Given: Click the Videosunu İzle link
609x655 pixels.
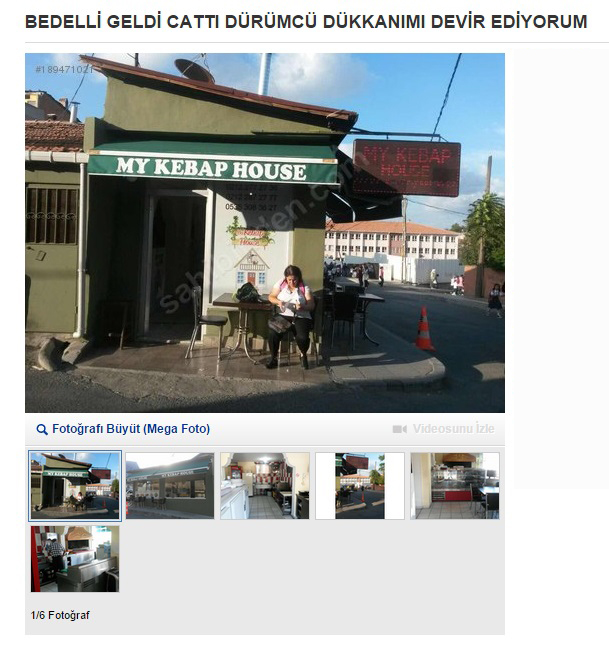Looking at the screenshot, I should tap(454, 429).
